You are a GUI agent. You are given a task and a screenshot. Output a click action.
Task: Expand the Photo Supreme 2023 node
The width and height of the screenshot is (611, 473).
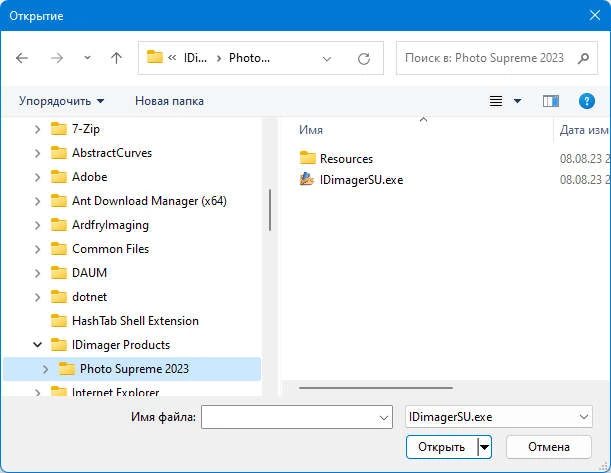pos(45,369)
